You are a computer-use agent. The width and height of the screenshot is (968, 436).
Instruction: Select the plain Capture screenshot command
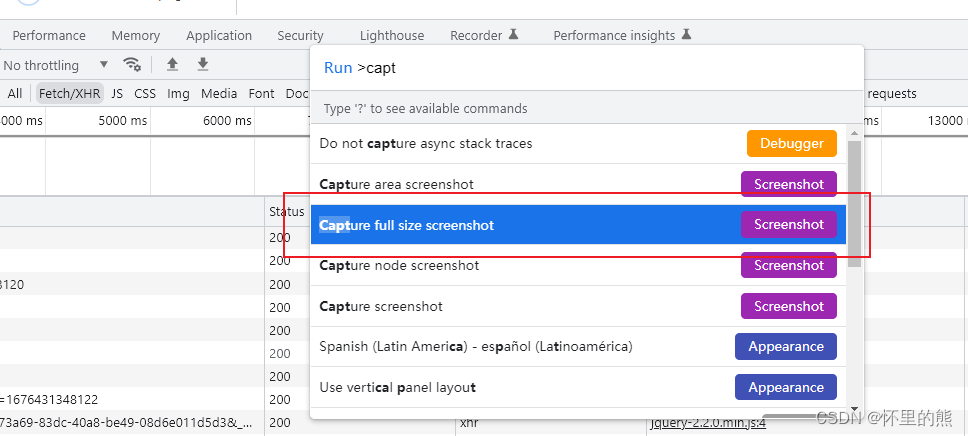pyautogui.click(x=578, y=306)
